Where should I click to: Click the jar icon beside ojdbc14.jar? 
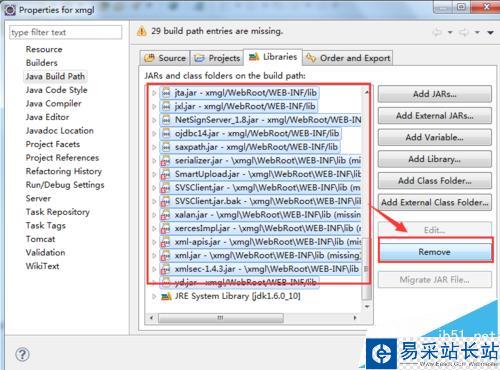(x=166, y=134)
